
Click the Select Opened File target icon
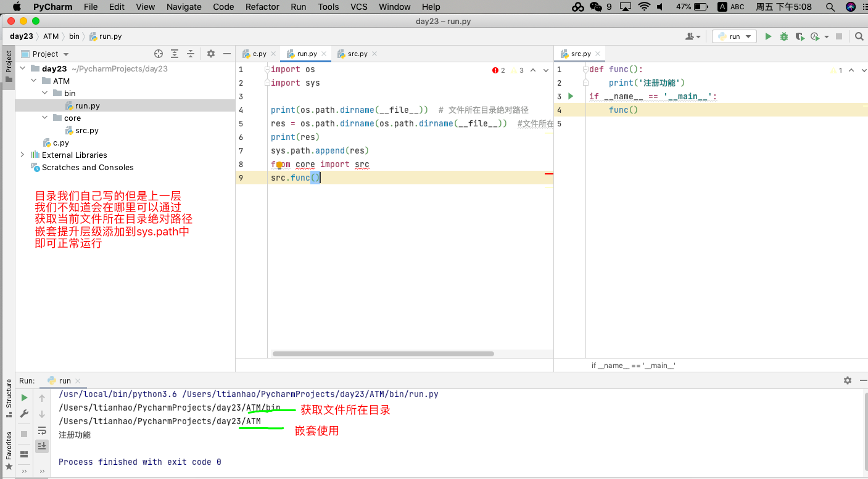(159, 54)
